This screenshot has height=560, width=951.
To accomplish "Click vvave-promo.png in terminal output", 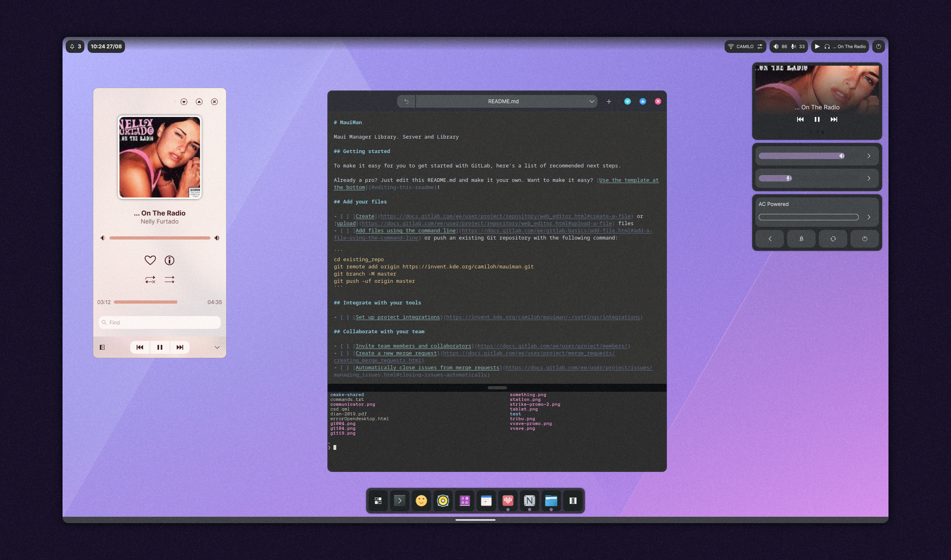I will pos(531,423).
